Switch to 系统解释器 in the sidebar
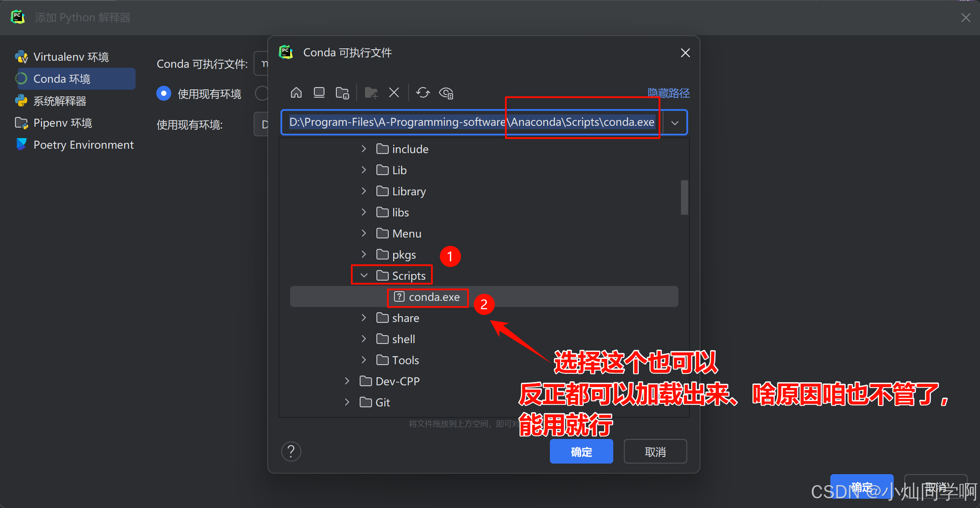Viewport: 980px width, 508px height. pyautogui.click(x=59, y=101)
